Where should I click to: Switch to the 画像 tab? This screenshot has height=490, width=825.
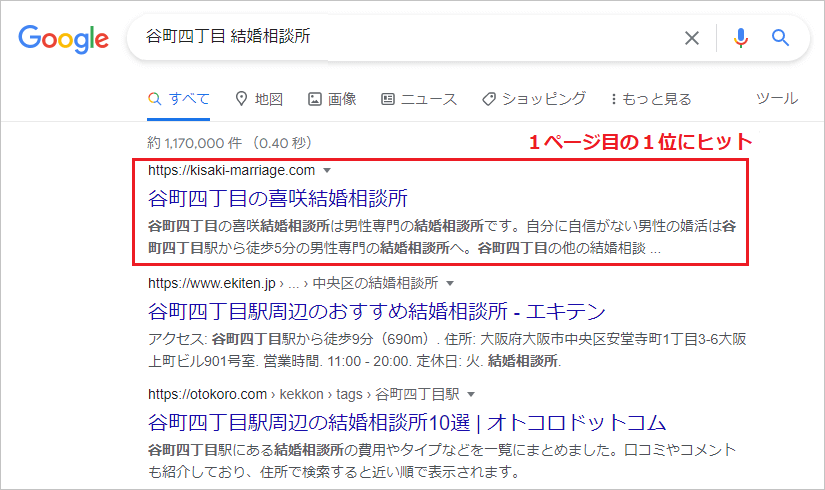click(x=332, y=98)
